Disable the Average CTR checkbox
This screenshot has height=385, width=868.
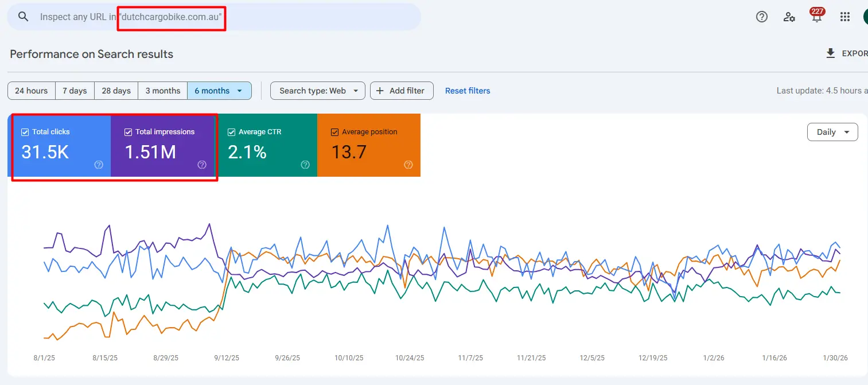pos(231,132)
